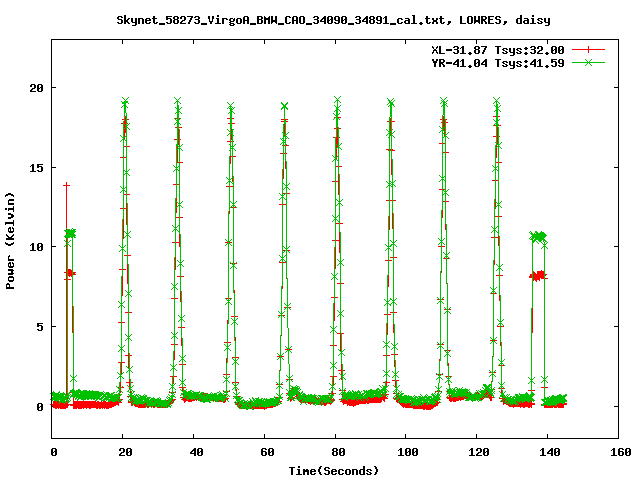Screen dimensions: 640x480
Task: Click the y-axis tick label 5
Action: pyautogui.click(x=40, y=327)
